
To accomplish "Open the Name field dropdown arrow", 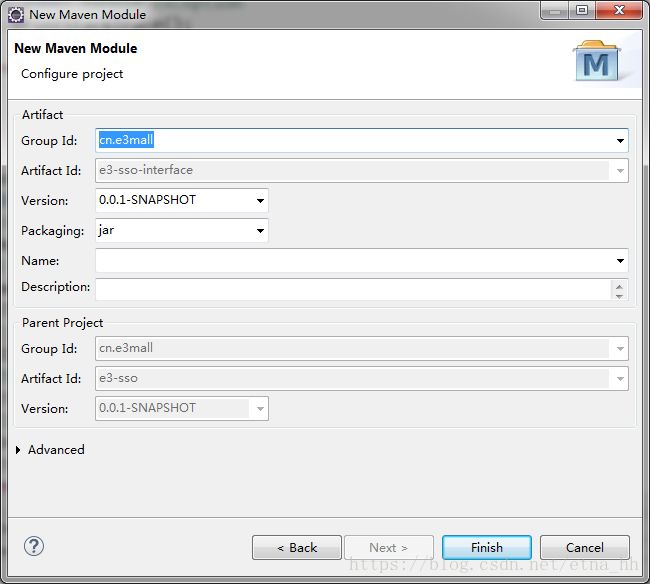I will point(620,261).
